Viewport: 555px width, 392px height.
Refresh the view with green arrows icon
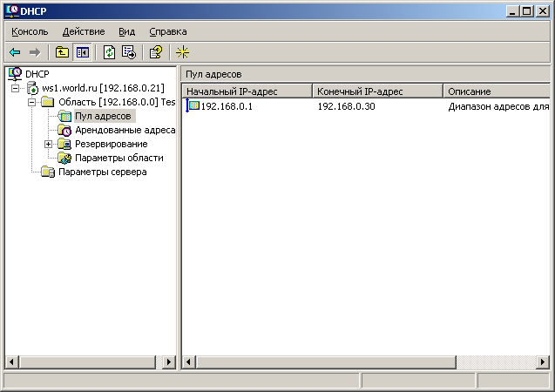110,53
